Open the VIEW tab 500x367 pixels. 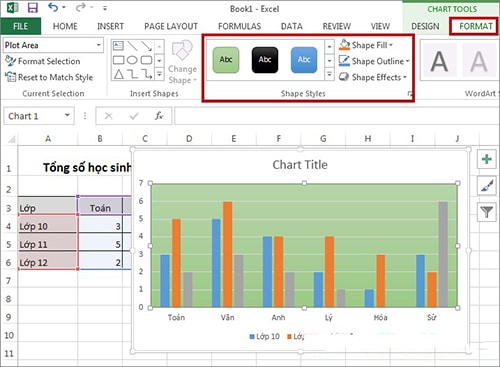click(380, 26)
